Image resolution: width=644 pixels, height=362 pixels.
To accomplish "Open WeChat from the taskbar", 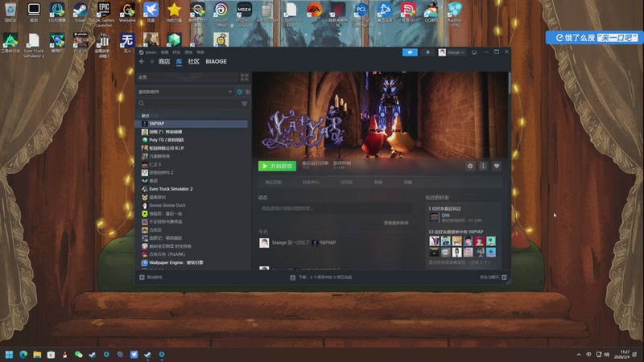I will pos(79,355).
